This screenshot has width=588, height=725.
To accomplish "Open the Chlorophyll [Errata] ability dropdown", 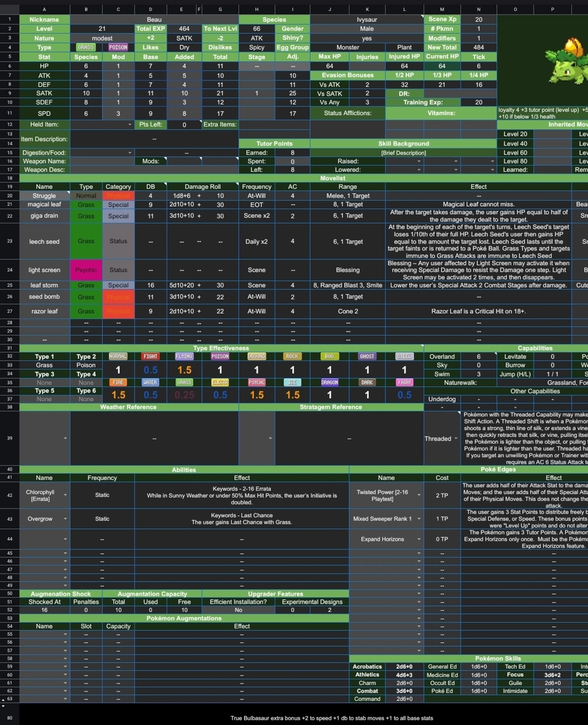I will (65, 495).
